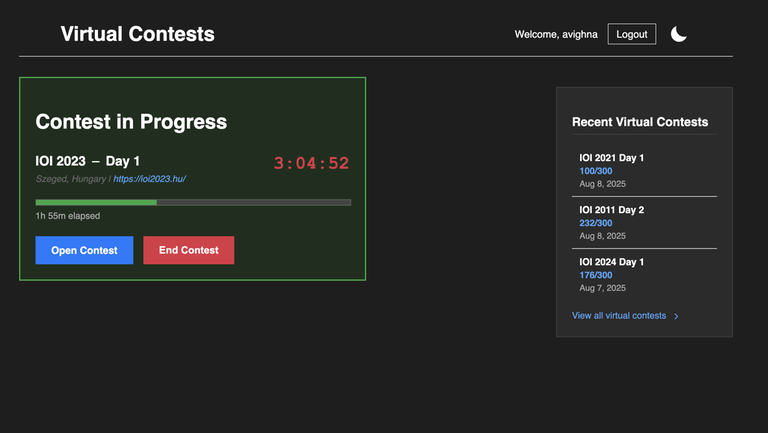Click the Recent Virtual Contests heading
Image resolution: width=768 pixels, height=433 pixels.
coord(640,122)
